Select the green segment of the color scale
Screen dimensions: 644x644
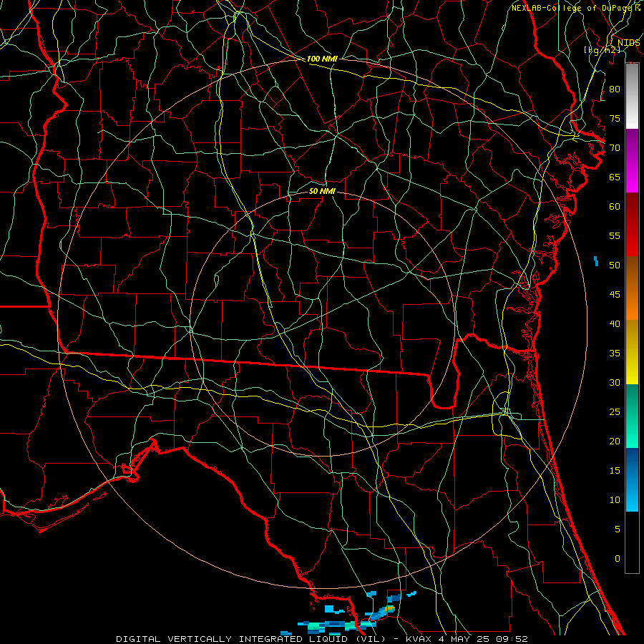[x=632, y=416]
